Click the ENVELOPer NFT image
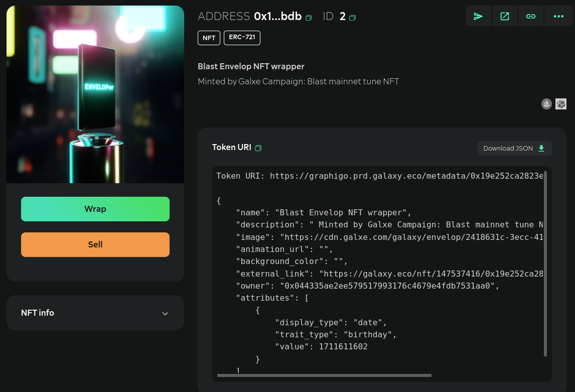The width and height of the screenshot is (575, 392). point(95,94)
